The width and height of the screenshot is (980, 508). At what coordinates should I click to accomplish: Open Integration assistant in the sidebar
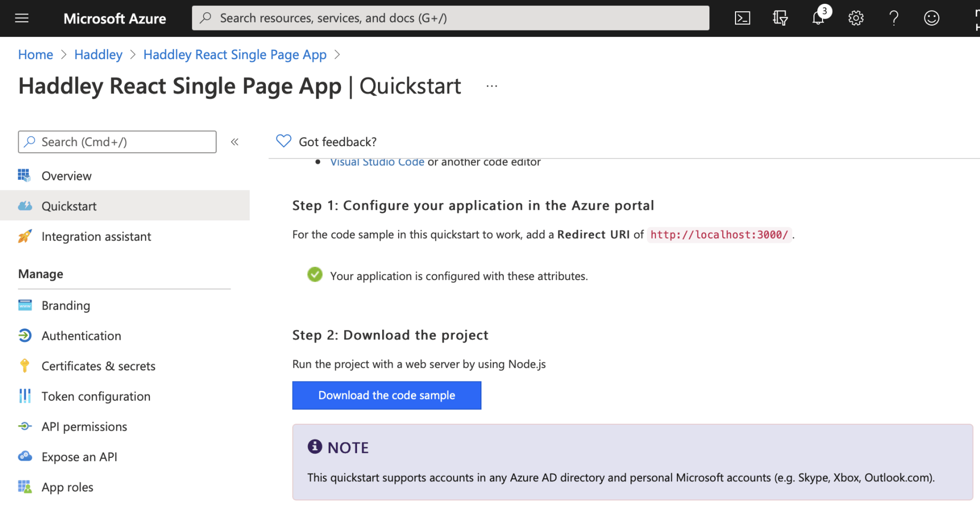click(96, 236)
